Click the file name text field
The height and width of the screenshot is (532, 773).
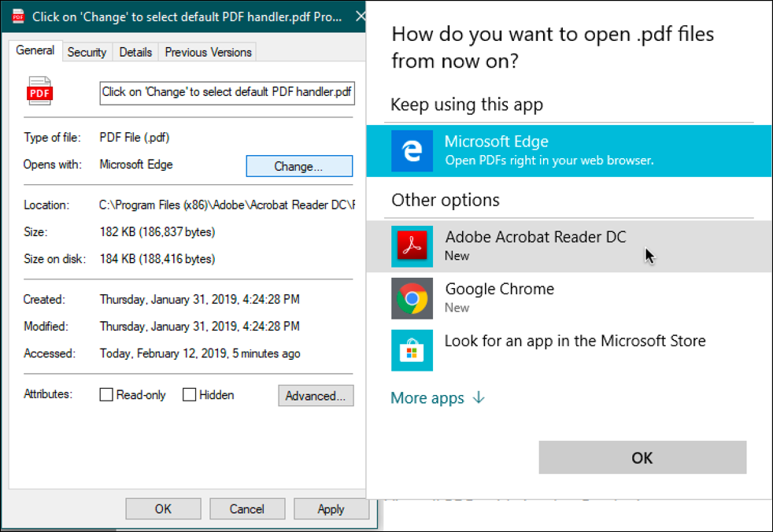click(227, 92)
